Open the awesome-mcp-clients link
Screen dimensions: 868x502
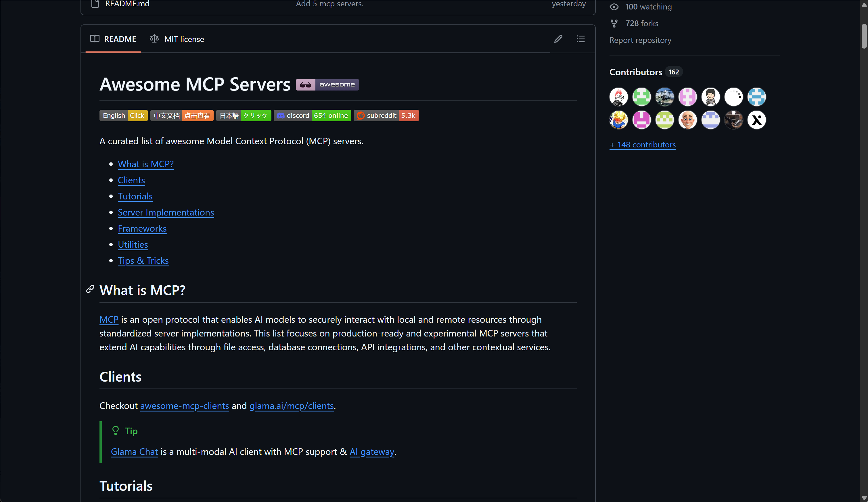184,405
